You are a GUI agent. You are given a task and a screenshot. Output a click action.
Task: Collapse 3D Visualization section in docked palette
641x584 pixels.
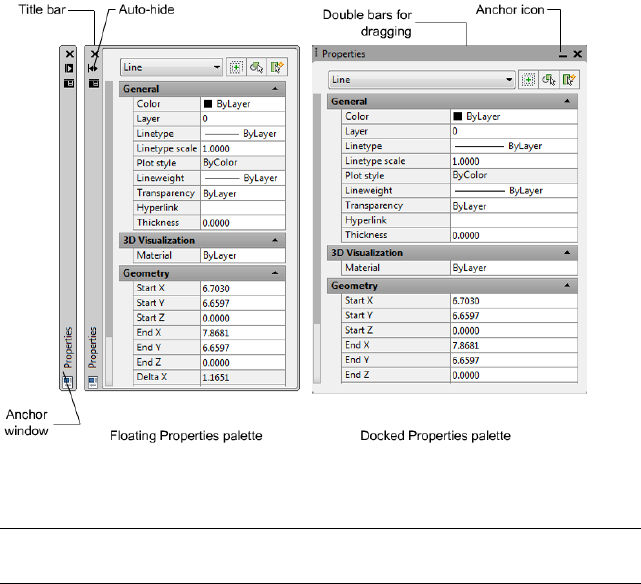point(567,253)
